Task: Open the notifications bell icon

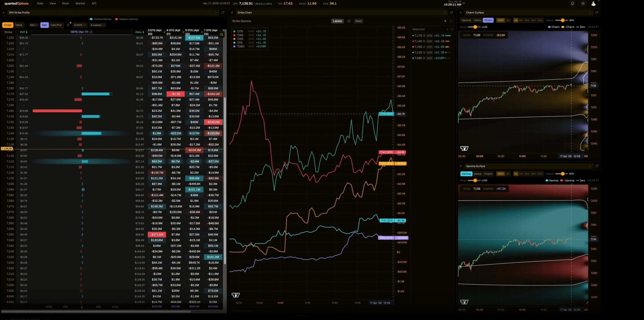Action: point(572,4)
